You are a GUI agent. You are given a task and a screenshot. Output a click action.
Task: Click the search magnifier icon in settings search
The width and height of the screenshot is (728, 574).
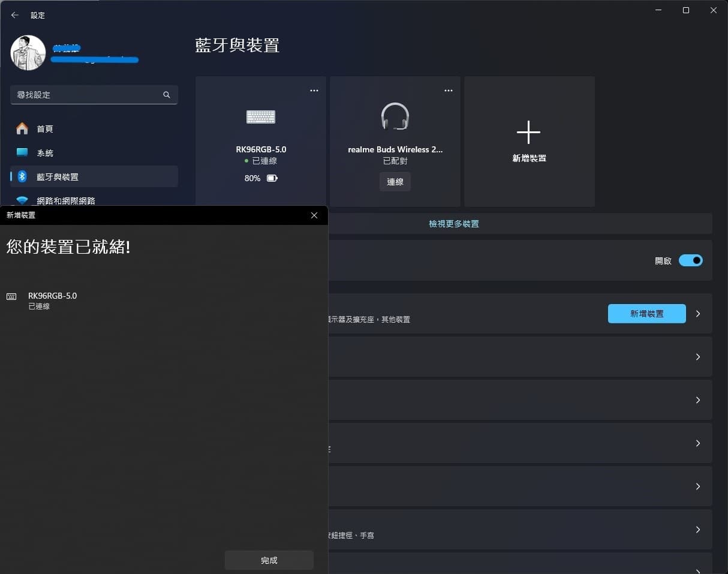pyautogui.click(x=167, y=95)
